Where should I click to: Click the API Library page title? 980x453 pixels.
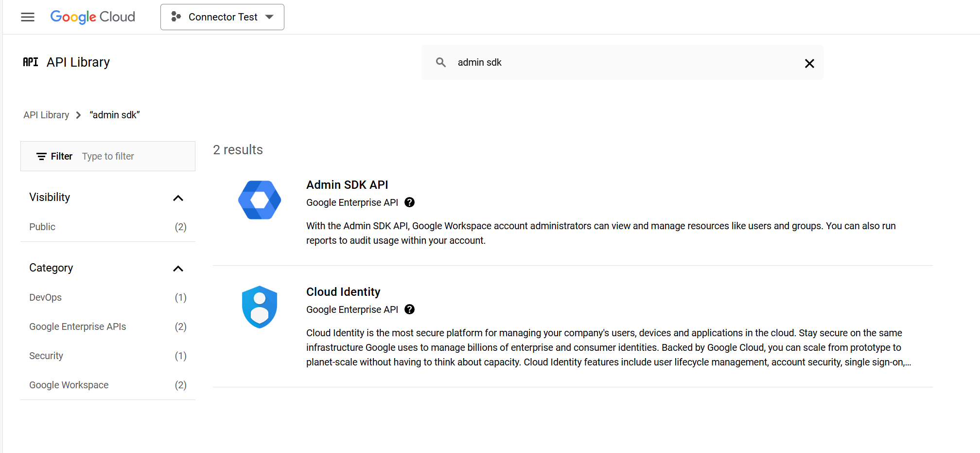click(x=78, y=62)
